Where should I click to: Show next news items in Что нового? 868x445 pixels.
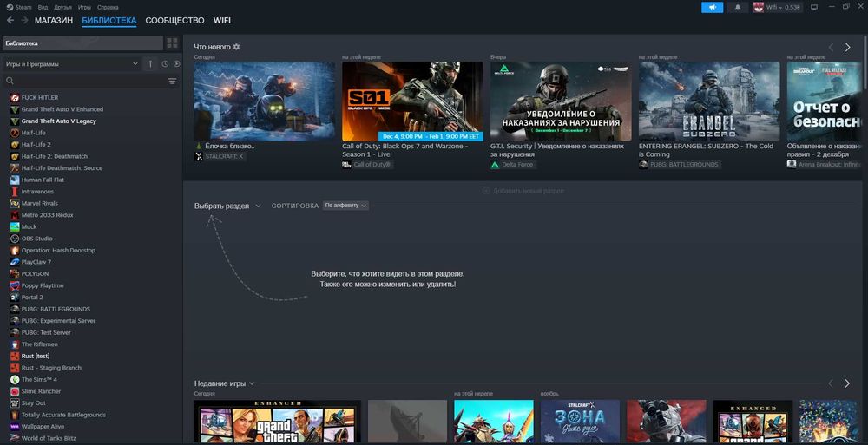[847, 48]
